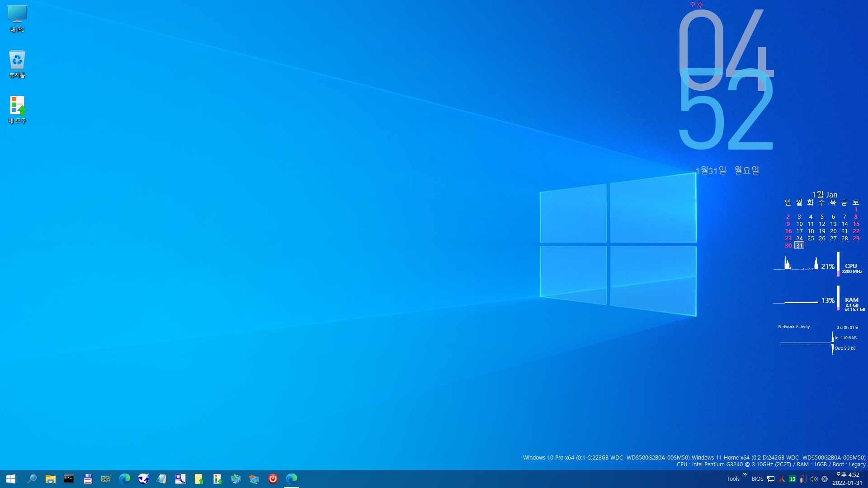This screenshot has height=488, width=868.
Task: Click the large 52 minute clock digits
Action: click(726, 109)
